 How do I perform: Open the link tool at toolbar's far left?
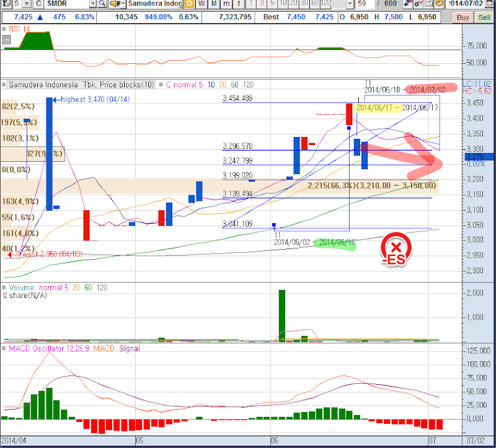click(x=7, y=4)
